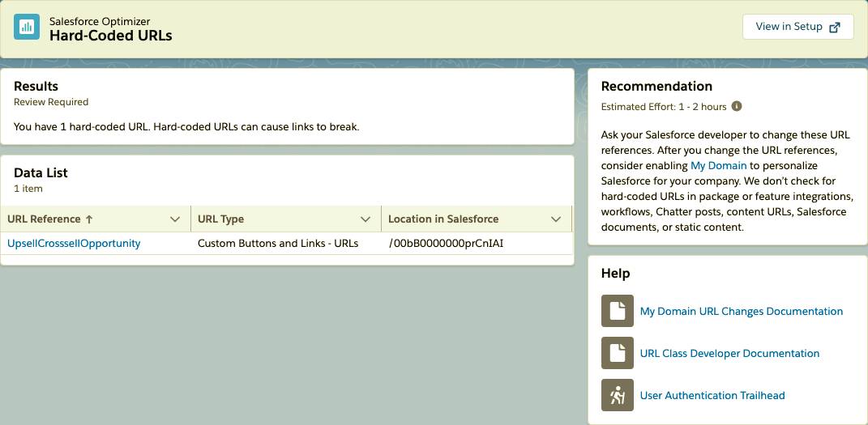Open the Location in Salesforce column dropdown

coord(556,219)
